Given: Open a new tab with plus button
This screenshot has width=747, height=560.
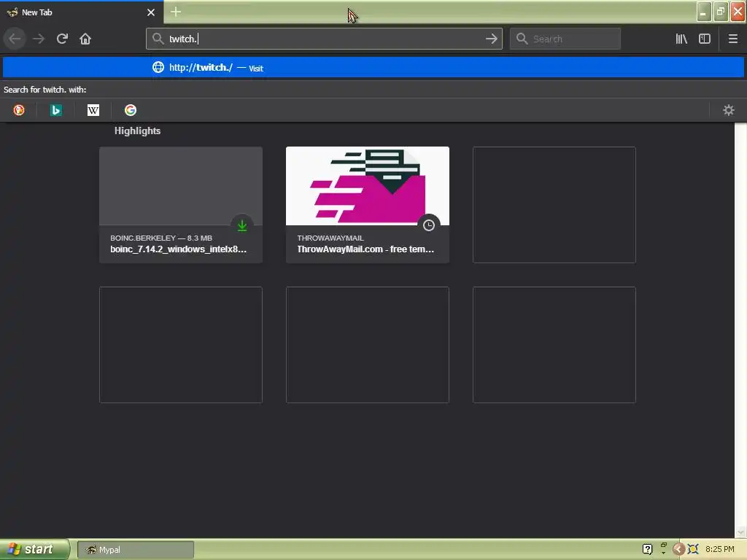Looking at the screenshot, I should click(176, 12).
